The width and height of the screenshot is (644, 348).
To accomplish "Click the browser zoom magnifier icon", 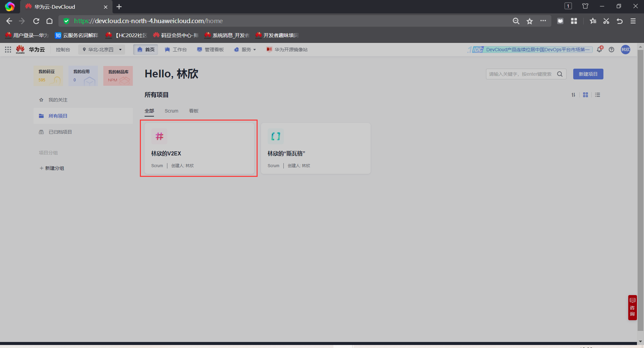I will pos(516,21).
